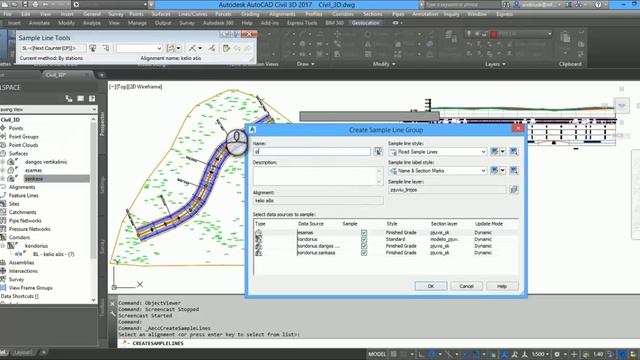
Task: Click in the Name input field
Action: (312, 151)
